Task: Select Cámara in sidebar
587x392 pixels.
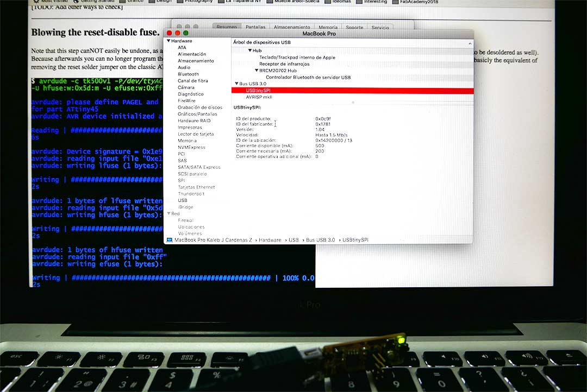Action: 186,87
